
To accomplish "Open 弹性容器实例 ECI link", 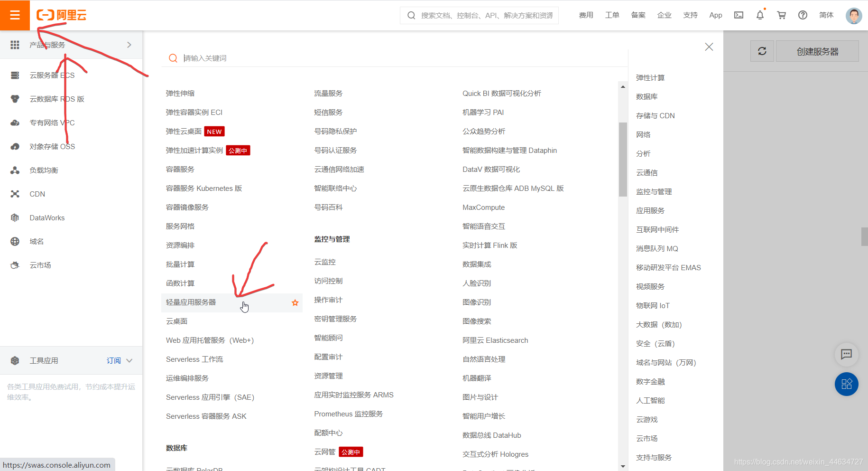I will (x=194, y=113).
